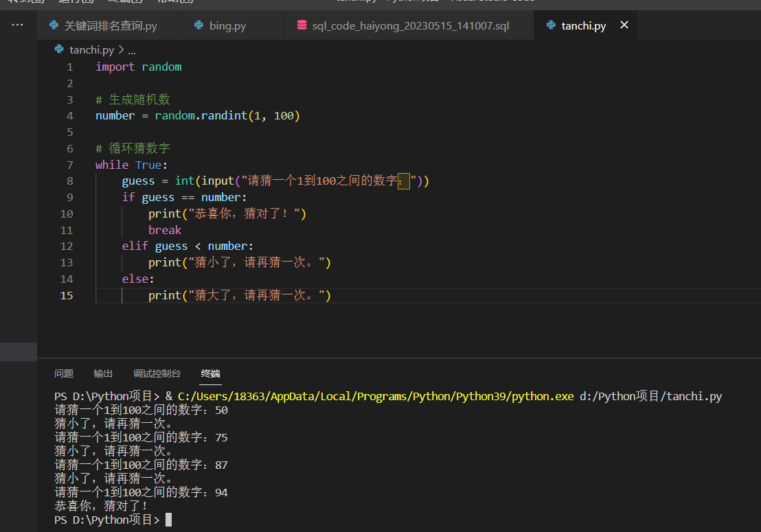761x532 pixels.
Task: Switch to the 调试控制台 panel tab
Action: pyautogui.click(x=157, y=373)
